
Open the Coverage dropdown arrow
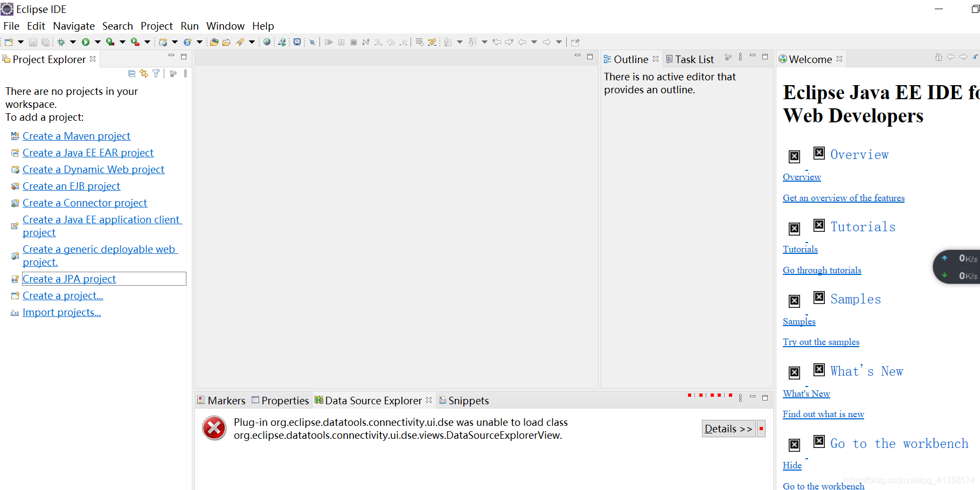(122, 42)
